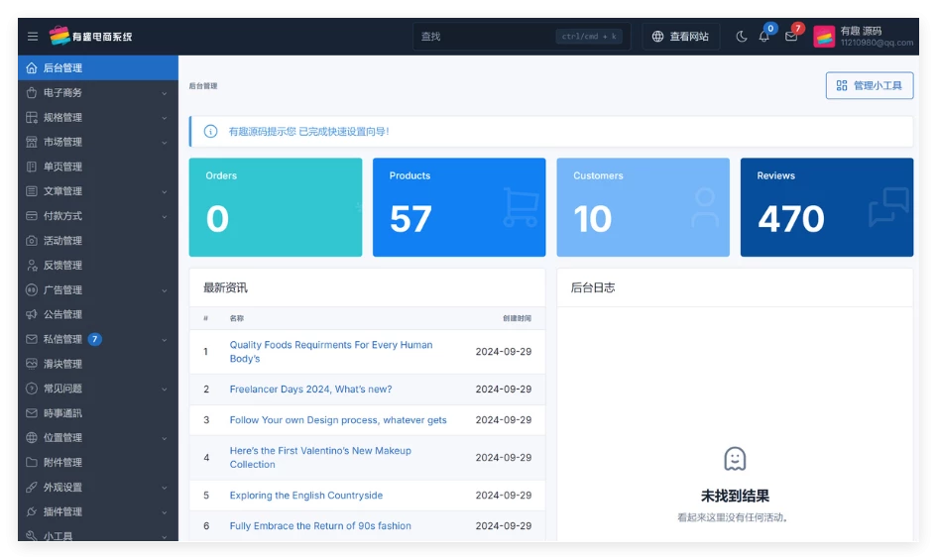Expand the 规格管理 sidebar submenu

pos(97,118)
